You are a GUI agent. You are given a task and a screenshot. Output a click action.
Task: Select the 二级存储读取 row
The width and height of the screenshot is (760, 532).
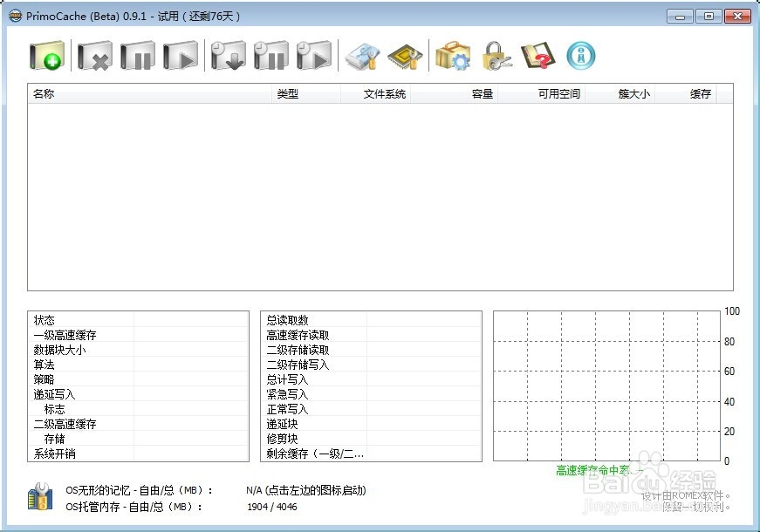click(x=372, y=350)
